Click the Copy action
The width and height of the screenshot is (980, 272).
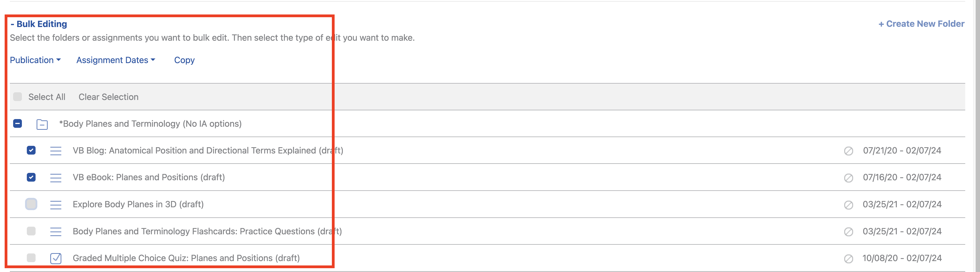184,60
